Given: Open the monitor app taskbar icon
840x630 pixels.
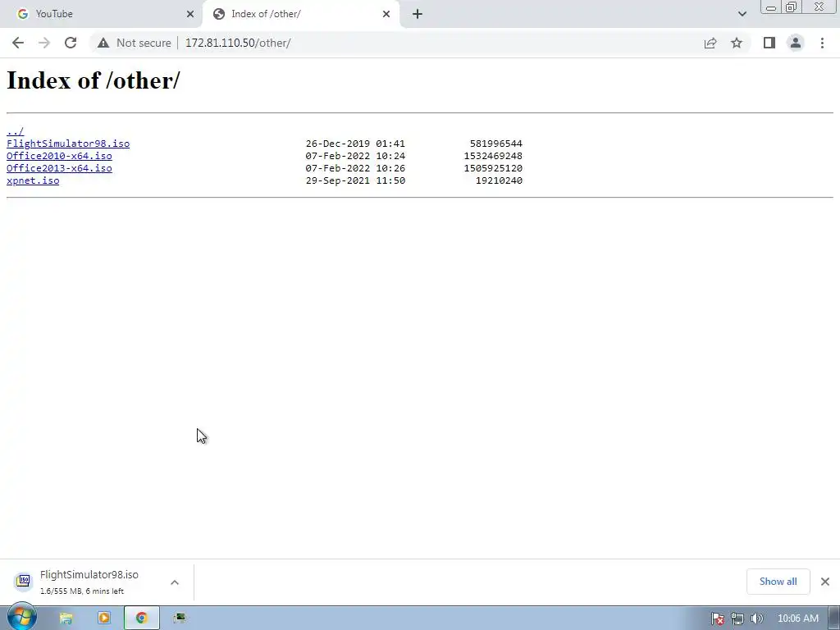Looking at the screenshot, I should click(180, 619).
